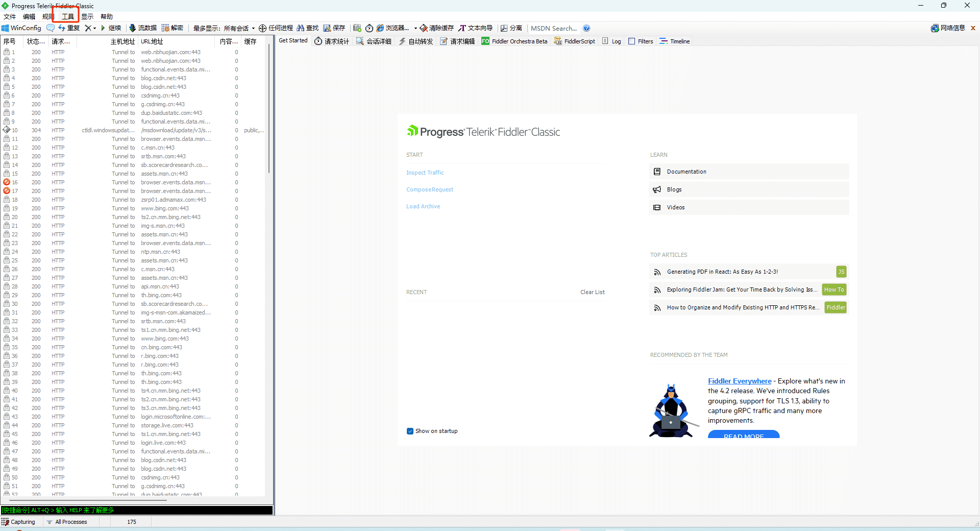Toggle 流数据 streaming mode
Viewport: 980px width, 531px height.
click(143, 28)
